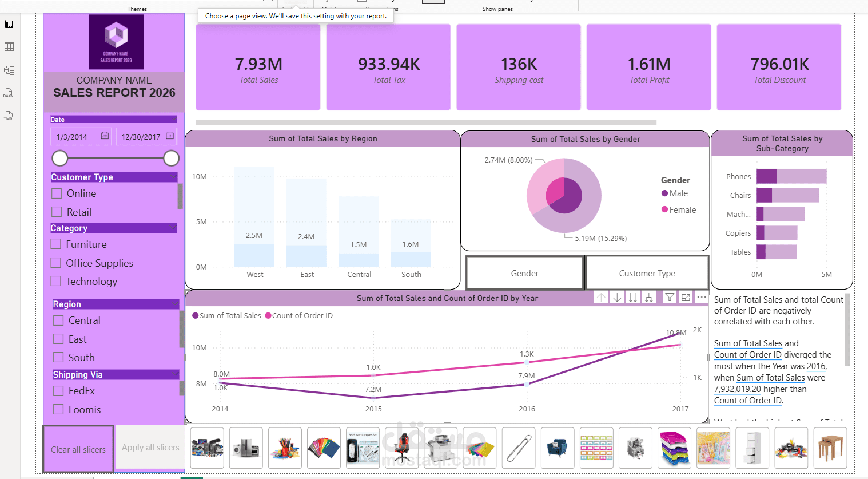Click the smart narrative vertical scrollbar

pyautogui.click(x=847, y=330)
